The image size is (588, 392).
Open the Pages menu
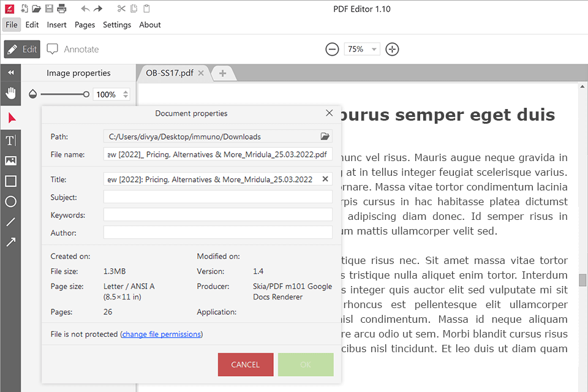(x=85, y=24)
